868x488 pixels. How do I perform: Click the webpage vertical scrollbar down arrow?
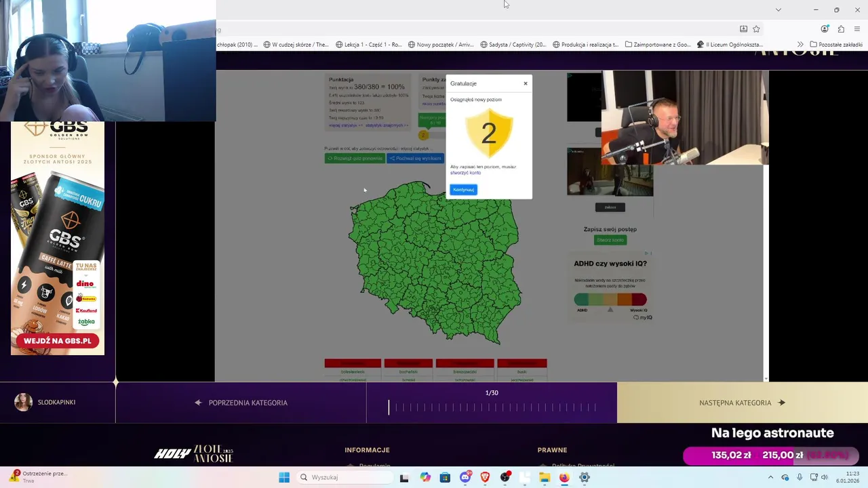click(x=766, y=378)
